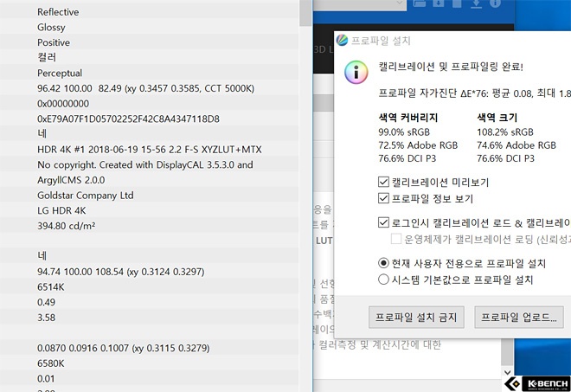Click the download arrow icon in the DisplayCAL toolbar
Viewport: 571px width, 392px height.
[x=476, y=3]
